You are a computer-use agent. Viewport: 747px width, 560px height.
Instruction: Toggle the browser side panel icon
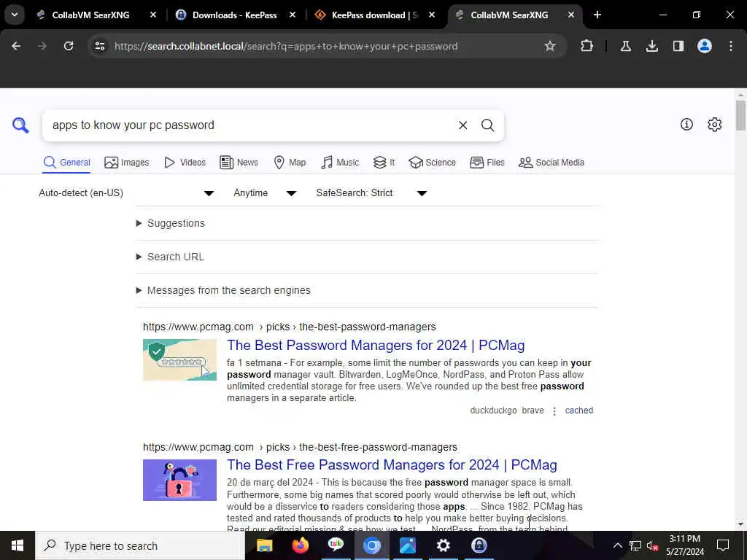[678, 46]
